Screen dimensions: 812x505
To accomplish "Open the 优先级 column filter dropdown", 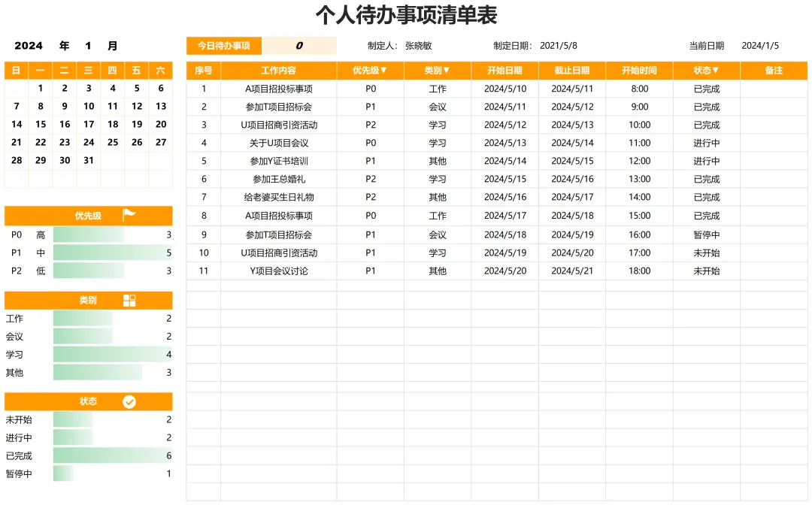I will (383, 71).
